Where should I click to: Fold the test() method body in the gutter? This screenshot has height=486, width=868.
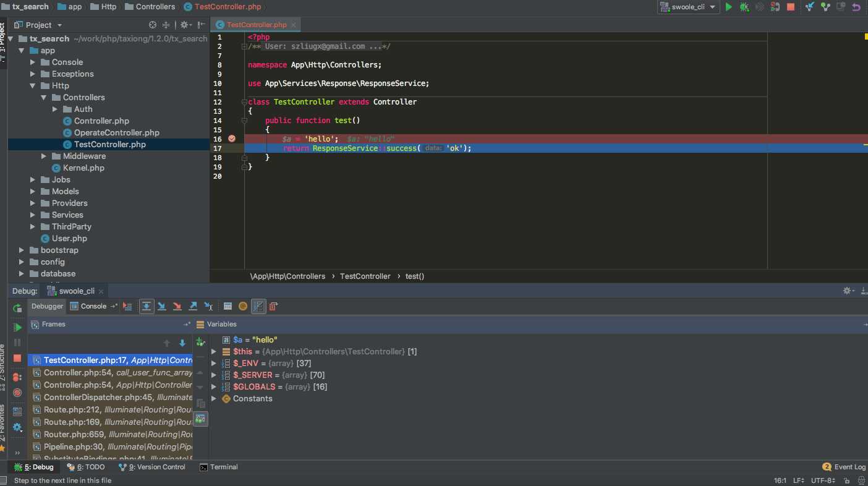[245, 121]
